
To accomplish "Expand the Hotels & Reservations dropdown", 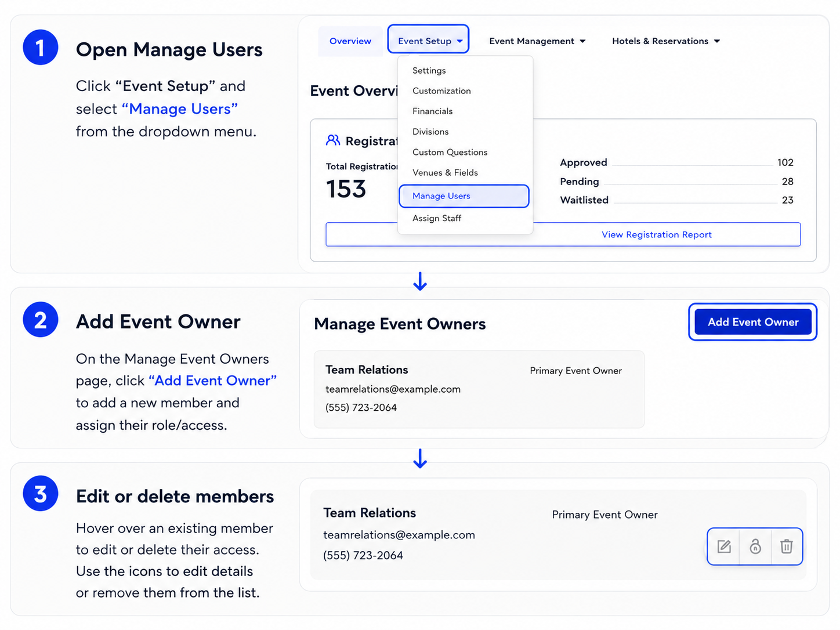I will 666,41.
